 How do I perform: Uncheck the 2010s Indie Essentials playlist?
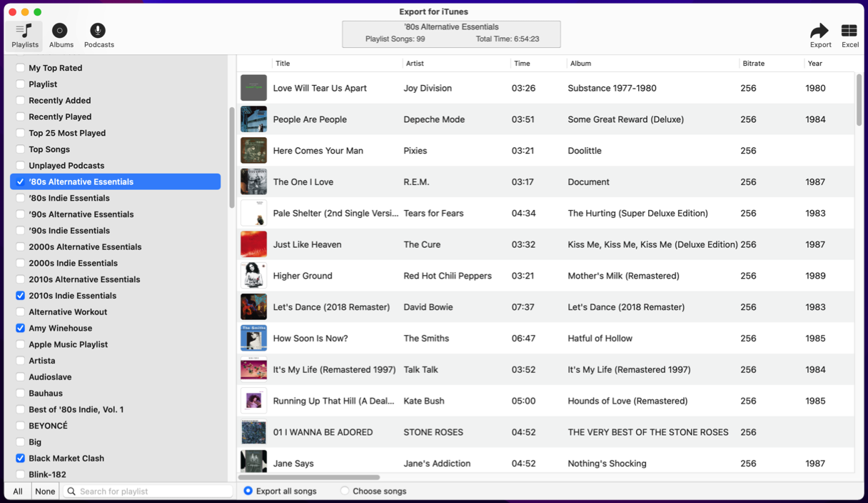(x=20, y=296)
